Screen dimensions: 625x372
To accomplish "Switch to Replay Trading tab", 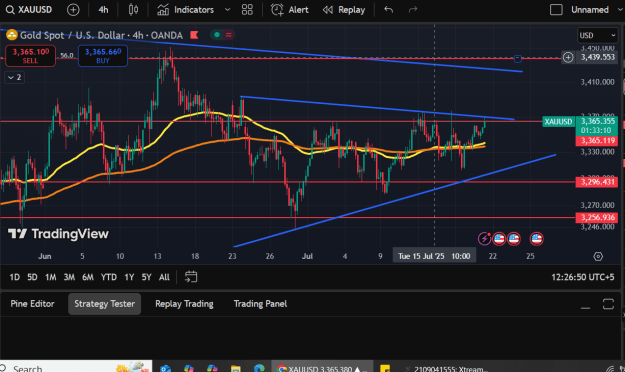I will (184, 304).
